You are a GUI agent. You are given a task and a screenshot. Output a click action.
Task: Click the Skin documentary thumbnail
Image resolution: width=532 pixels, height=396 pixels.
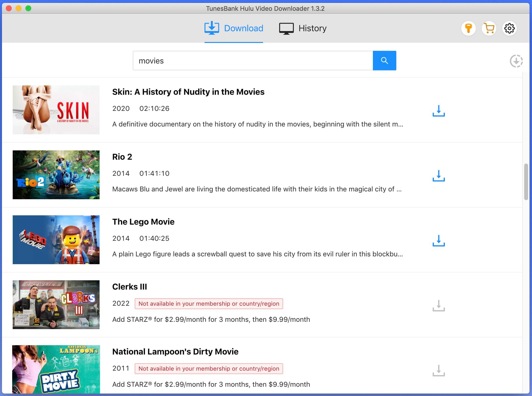point(55,110)
